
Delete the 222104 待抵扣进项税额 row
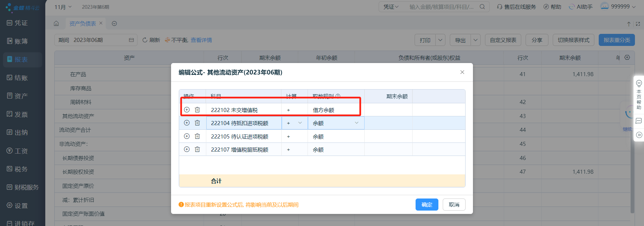197,123
